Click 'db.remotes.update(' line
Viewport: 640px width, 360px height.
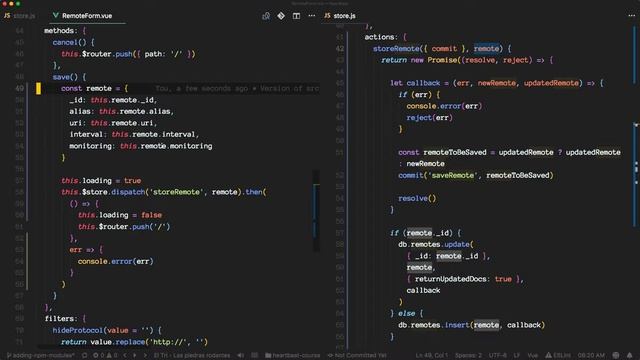click(x=436, y=244)
